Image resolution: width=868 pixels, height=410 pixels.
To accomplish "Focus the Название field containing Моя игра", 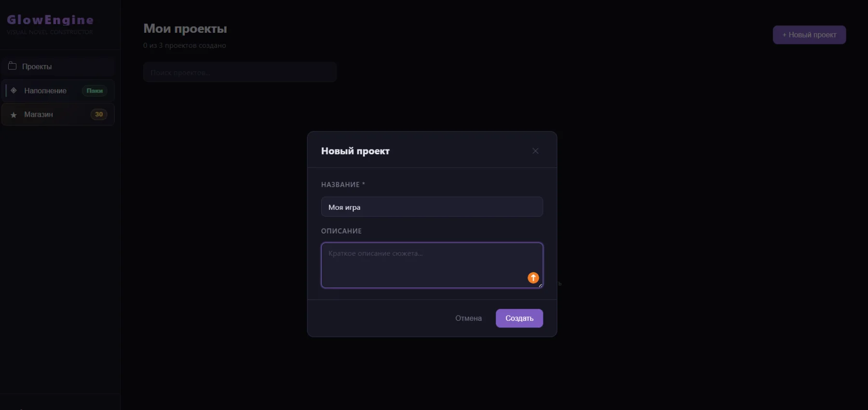I will (432, 206).
